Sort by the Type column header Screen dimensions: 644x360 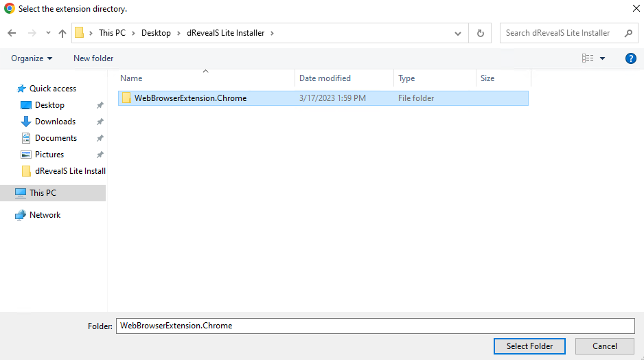point(435,78)
